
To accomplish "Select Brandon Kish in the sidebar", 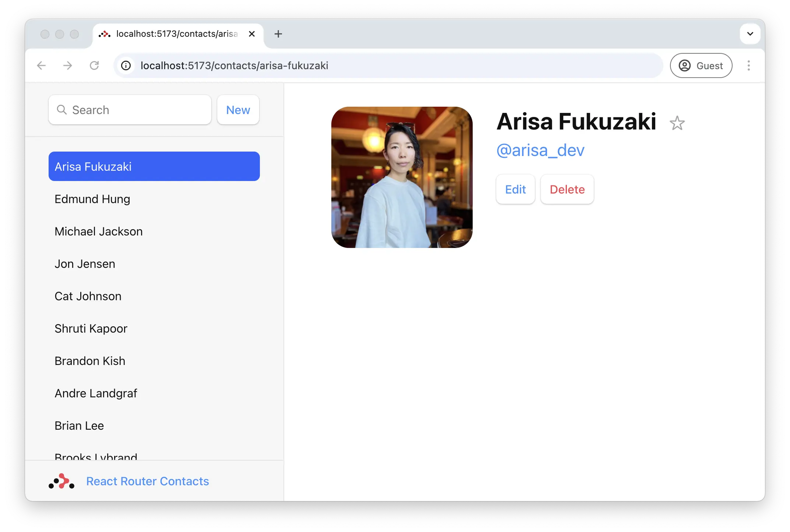I will (x=154, y=361).
